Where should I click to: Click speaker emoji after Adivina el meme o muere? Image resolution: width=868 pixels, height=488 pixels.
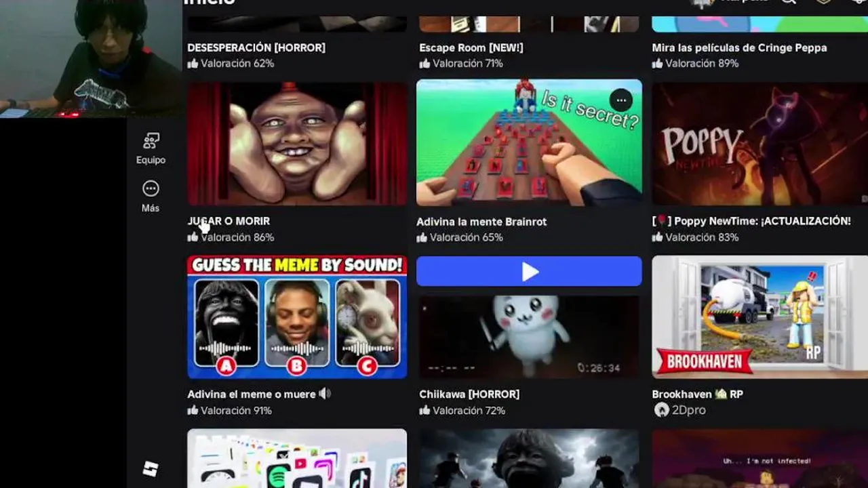325,393
